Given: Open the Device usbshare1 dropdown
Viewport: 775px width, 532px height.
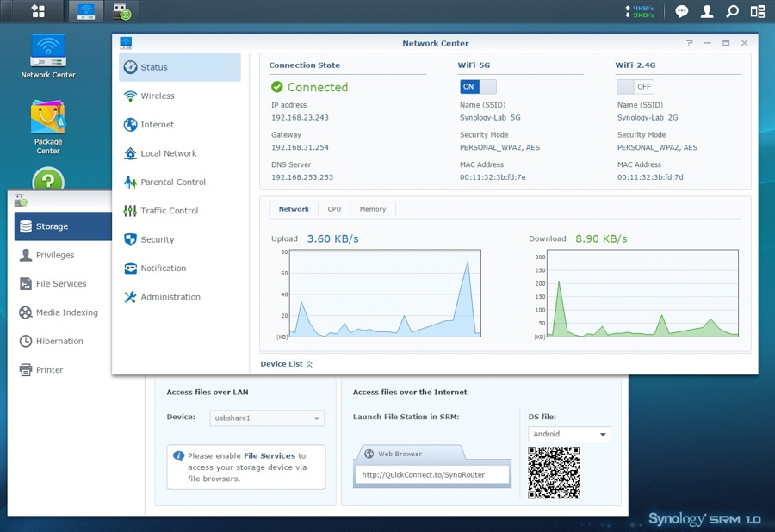Looking at the screenshot, I should [x=267, y=418].
